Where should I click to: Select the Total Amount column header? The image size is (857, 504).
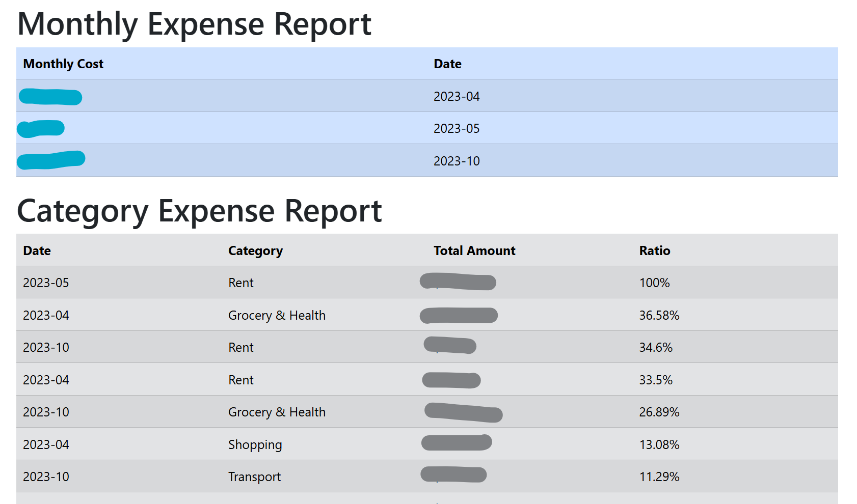(474, 250)
